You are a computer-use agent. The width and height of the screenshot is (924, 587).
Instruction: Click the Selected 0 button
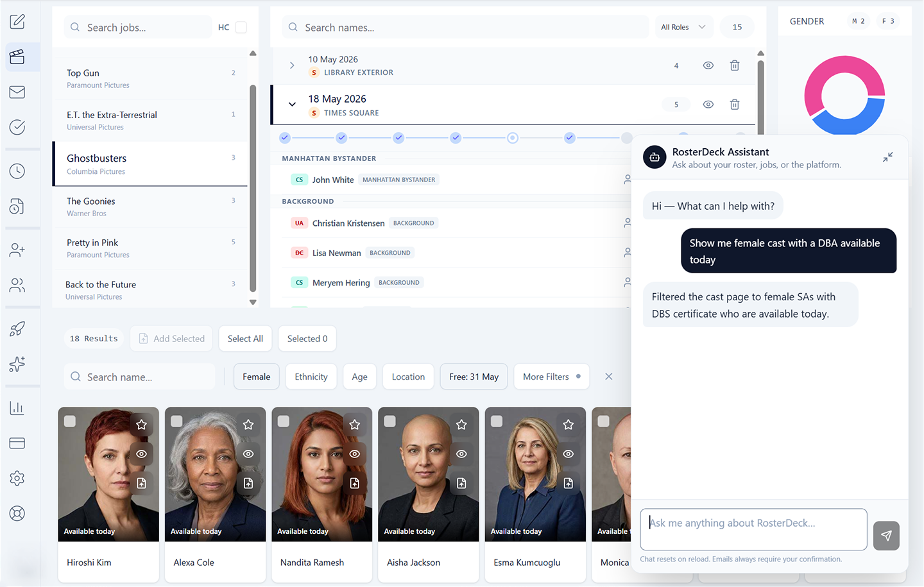307,339
